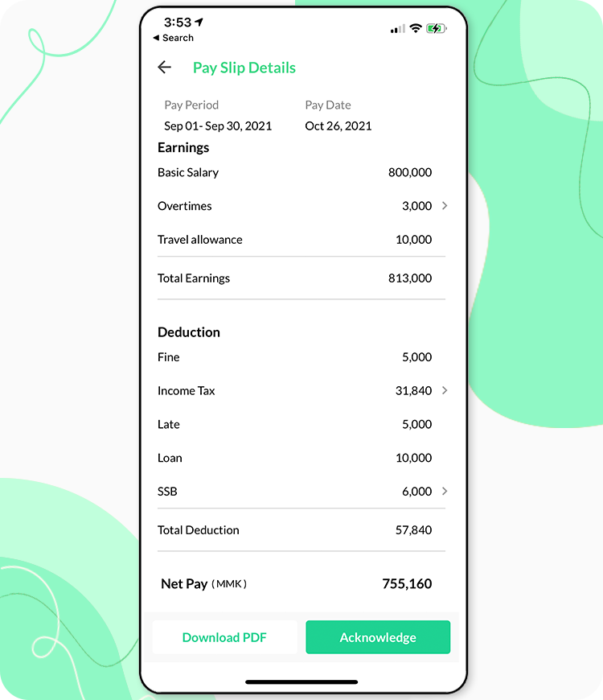Tap the Basic Salary amount 800,000

point(410,172)
